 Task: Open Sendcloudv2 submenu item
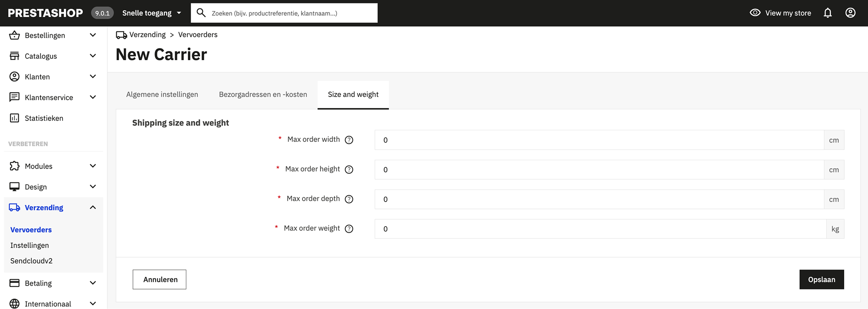31,261
